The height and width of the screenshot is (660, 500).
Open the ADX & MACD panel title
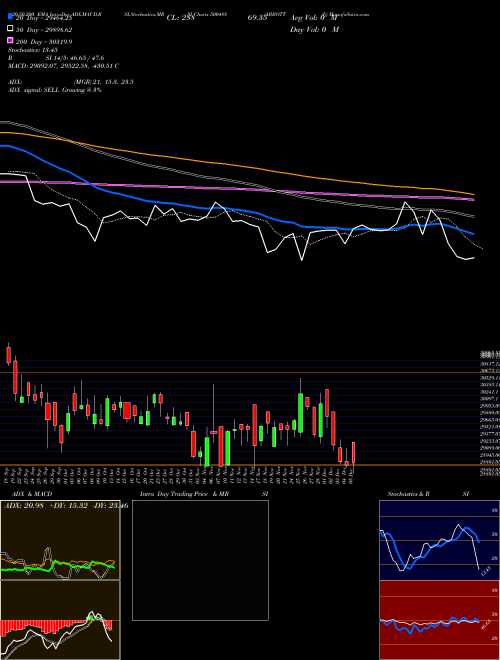pos(32,494)
